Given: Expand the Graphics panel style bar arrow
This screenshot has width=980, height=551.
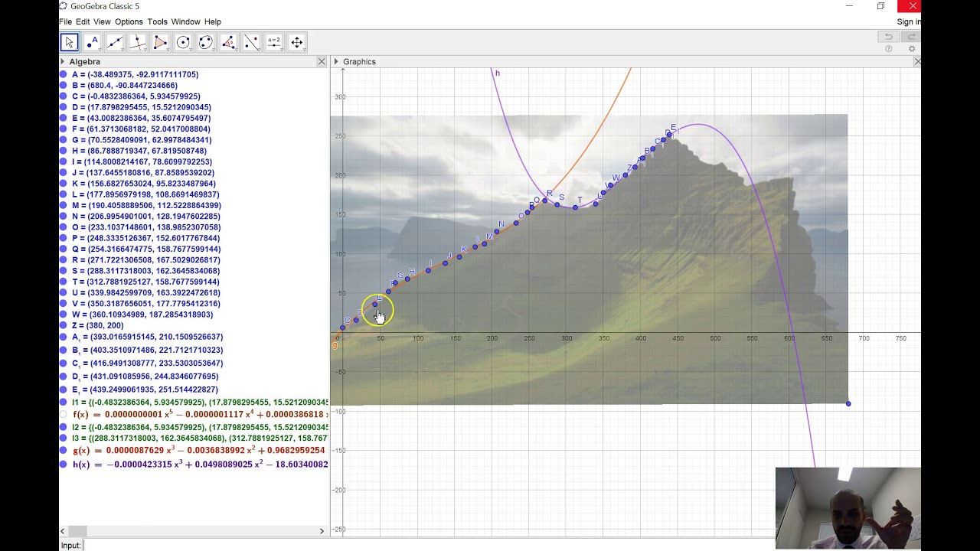Looking at the screenshot, I should (x=336, y=61).
